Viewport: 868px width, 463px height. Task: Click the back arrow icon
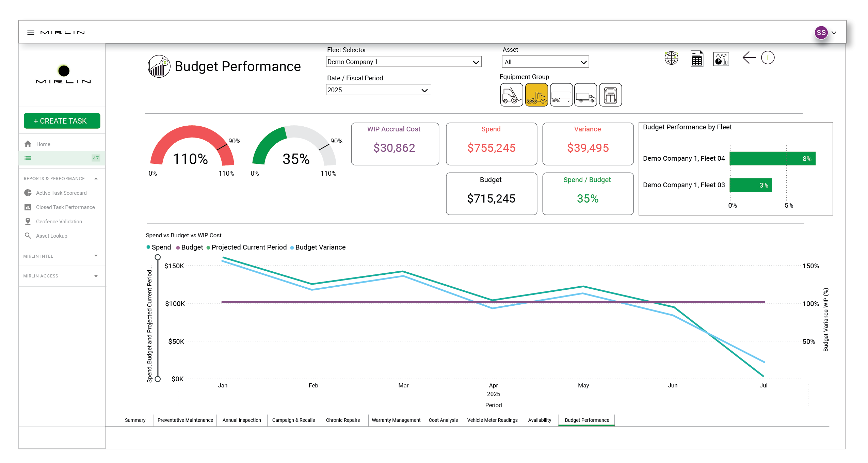point(749,58)
